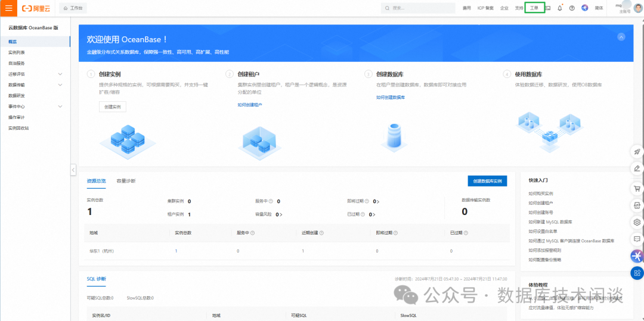644x321 pixels.
Task: Open 如何创建账号 quick start link
Action: (x=540, y=213)
